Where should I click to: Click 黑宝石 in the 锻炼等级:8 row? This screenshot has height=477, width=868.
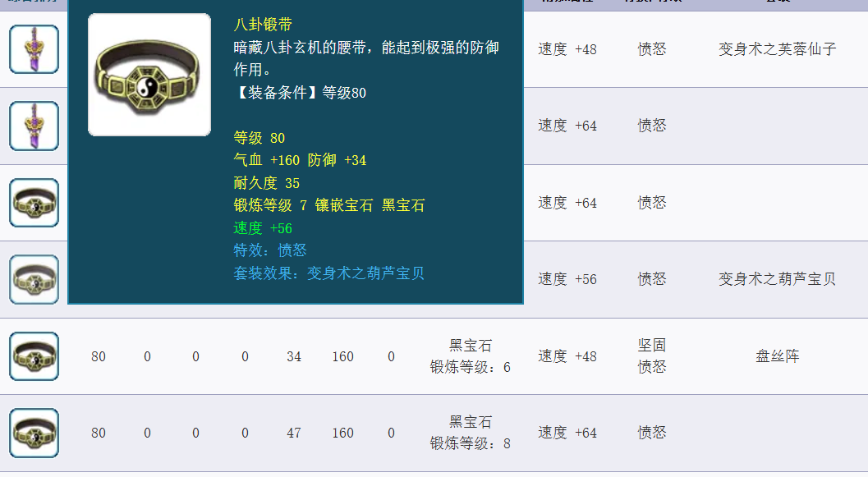pos(471,422)
